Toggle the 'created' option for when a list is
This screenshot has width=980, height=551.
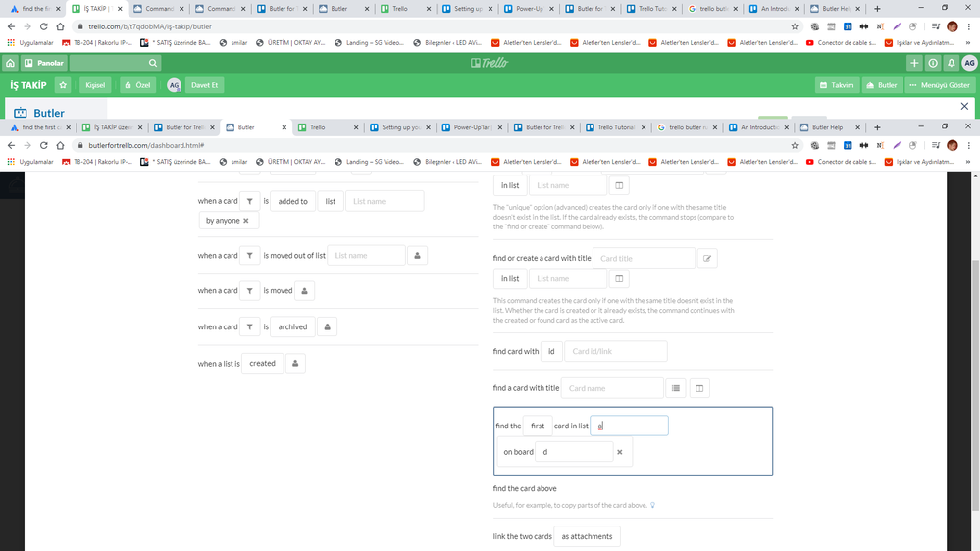click(262, 363)
